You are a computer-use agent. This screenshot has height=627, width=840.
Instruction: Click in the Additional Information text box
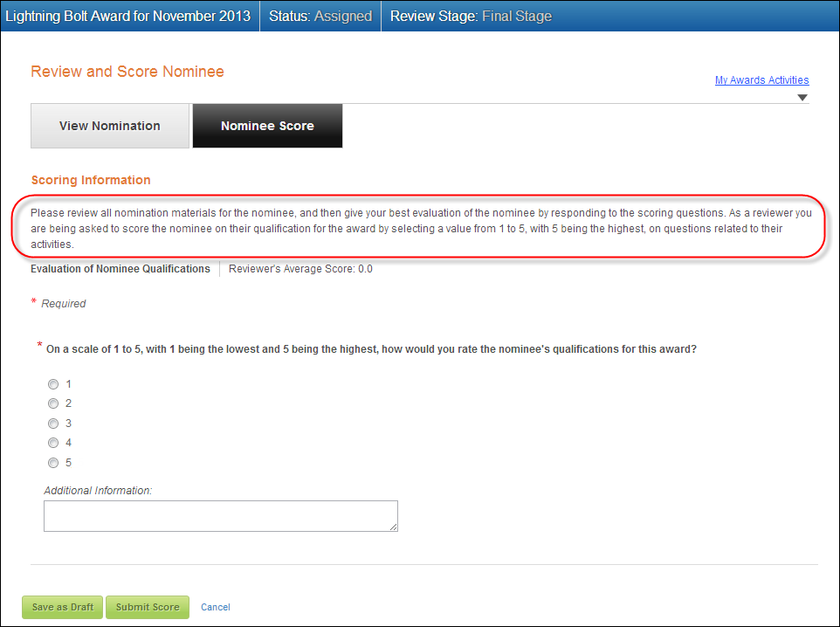pos(221,516)
